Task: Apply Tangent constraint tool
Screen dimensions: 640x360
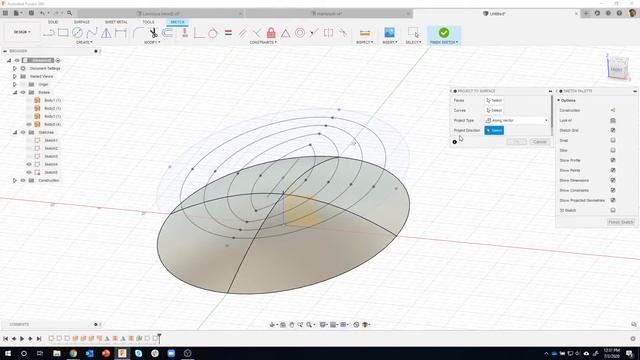Action: (213, 33)
